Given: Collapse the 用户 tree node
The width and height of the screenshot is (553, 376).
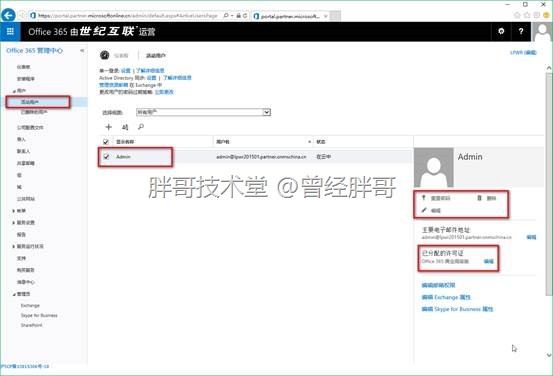Looking at the screenshot, I should [x=14, y=91].
